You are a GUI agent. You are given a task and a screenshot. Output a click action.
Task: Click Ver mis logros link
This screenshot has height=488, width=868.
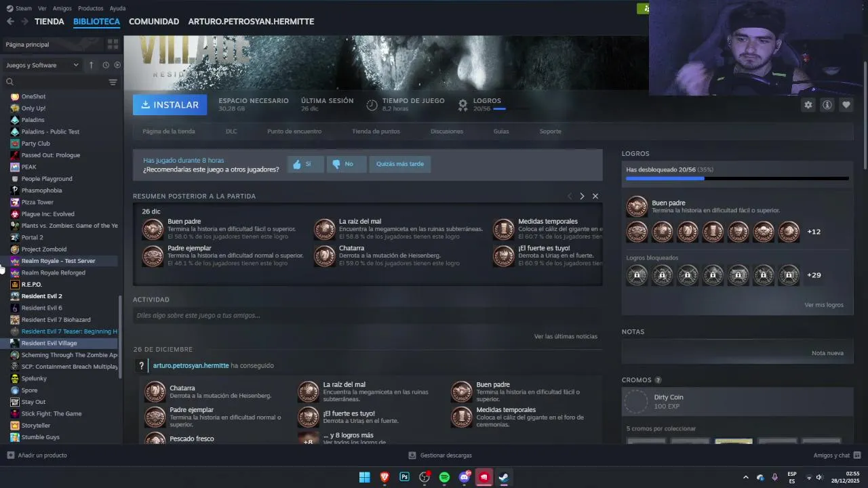point(824,305)
